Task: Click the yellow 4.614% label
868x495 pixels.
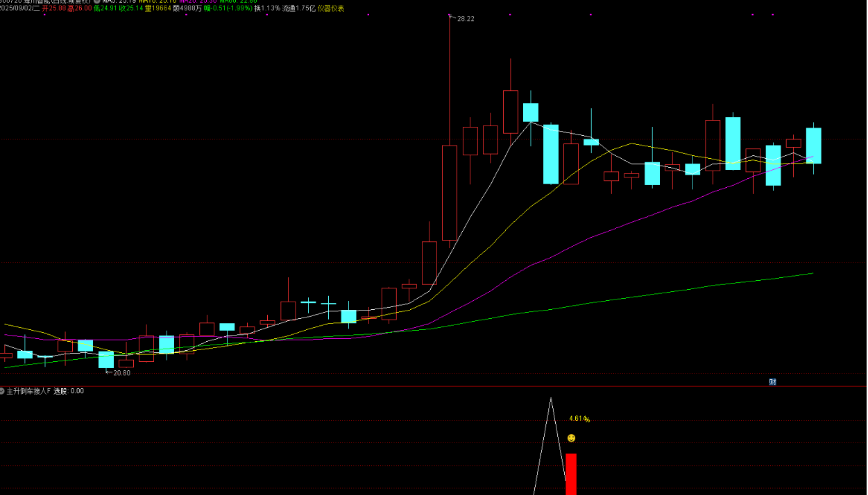Action: tap(579, 419)
